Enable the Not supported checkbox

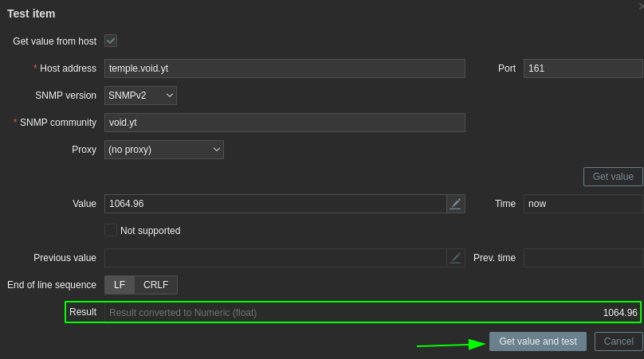[111, 231]
